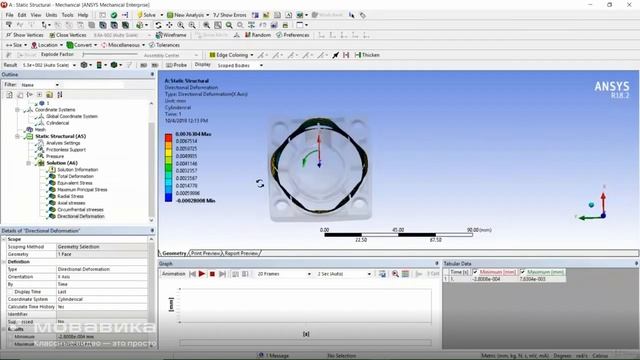The height and width of the screenshot is (360, 640).
Task: Collapse the Static Structural (A5) branch
Action: [17, 136]
